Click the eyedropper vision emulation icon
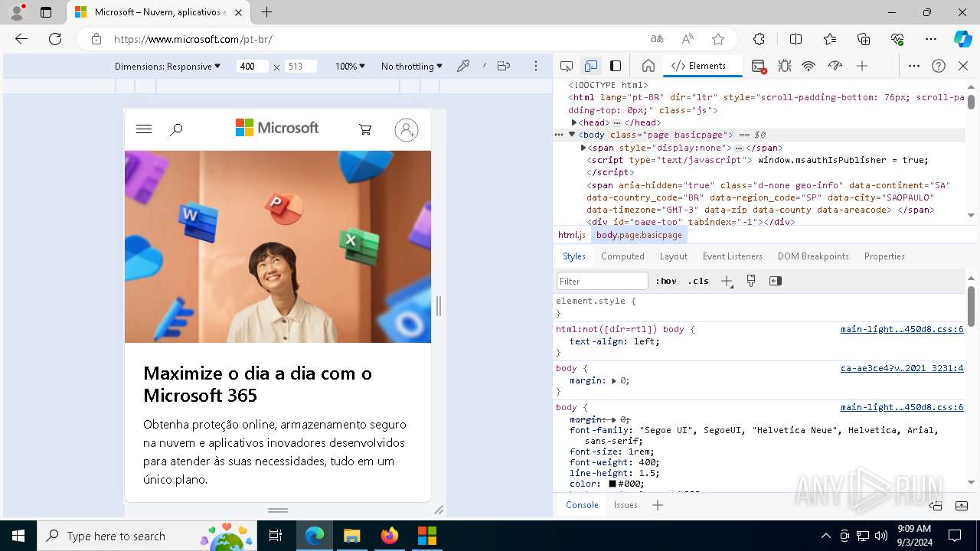Screen dimensions: 980x551 click(462, 66)
